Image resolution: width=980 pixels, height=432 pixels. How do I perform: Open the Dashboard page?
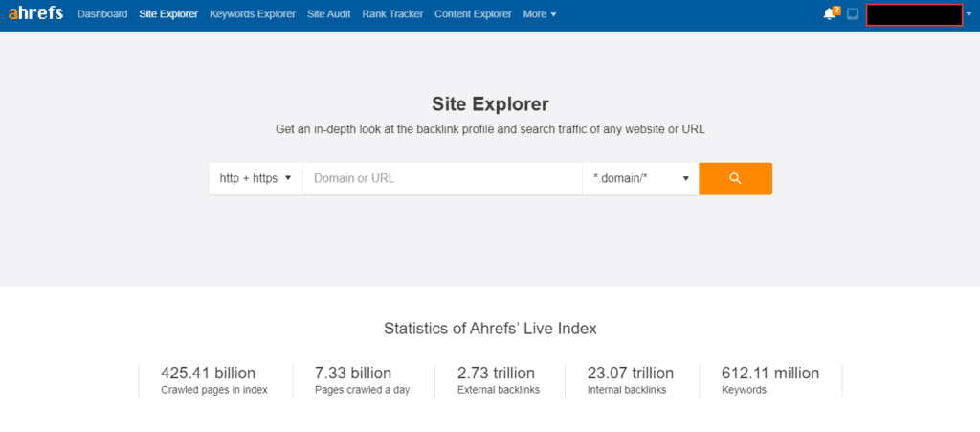[102, 14]
